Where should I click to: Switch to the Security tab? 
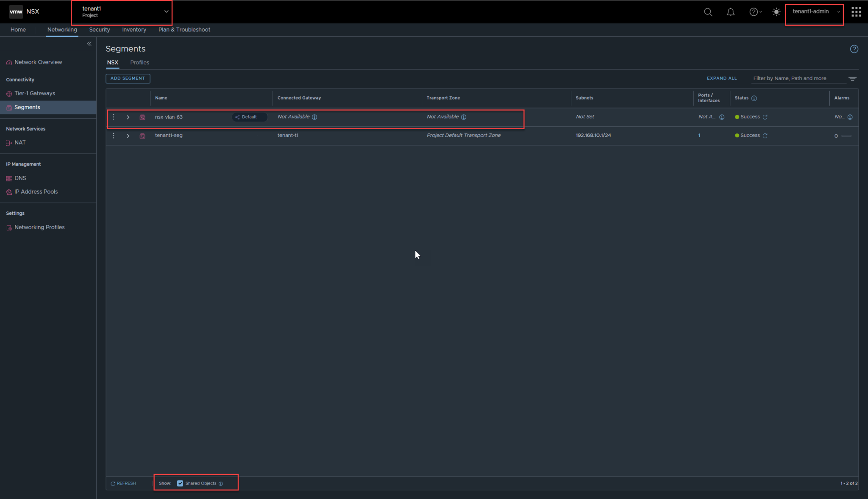100,30
